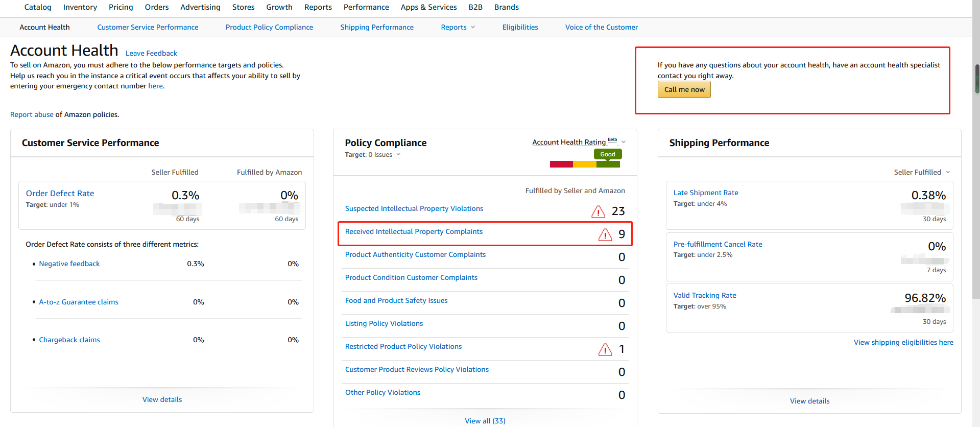Open Product Condition Customer Complaints link
The height and width of the screenshot is (427, 980).
coord(411,278)
